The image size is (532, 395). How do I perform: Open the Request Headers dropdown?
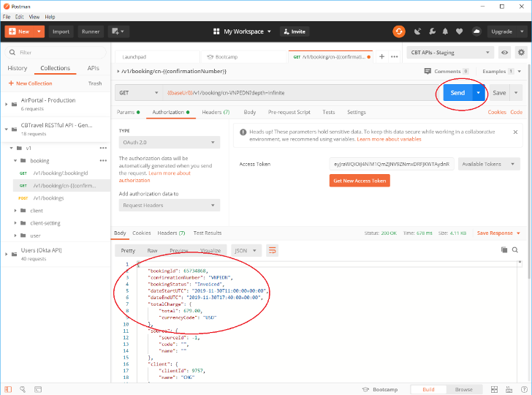[x=170, y=205]
